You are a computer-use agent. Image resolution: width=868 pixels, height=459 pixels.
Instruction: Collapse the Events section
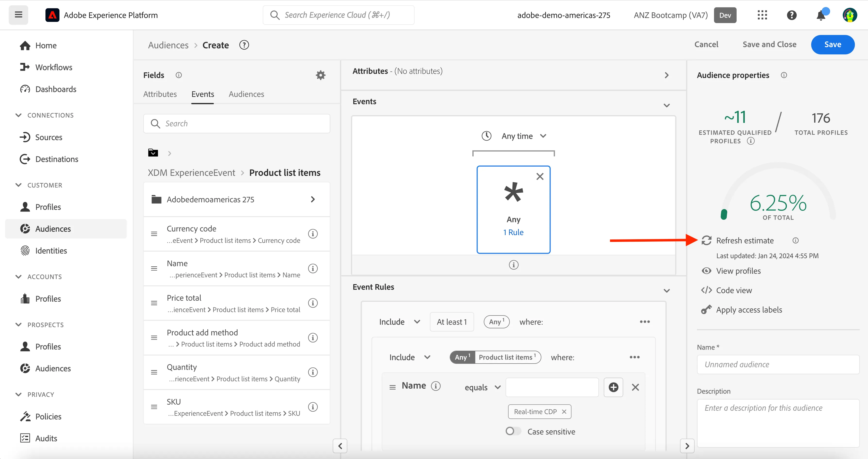[x=666, y=105]
